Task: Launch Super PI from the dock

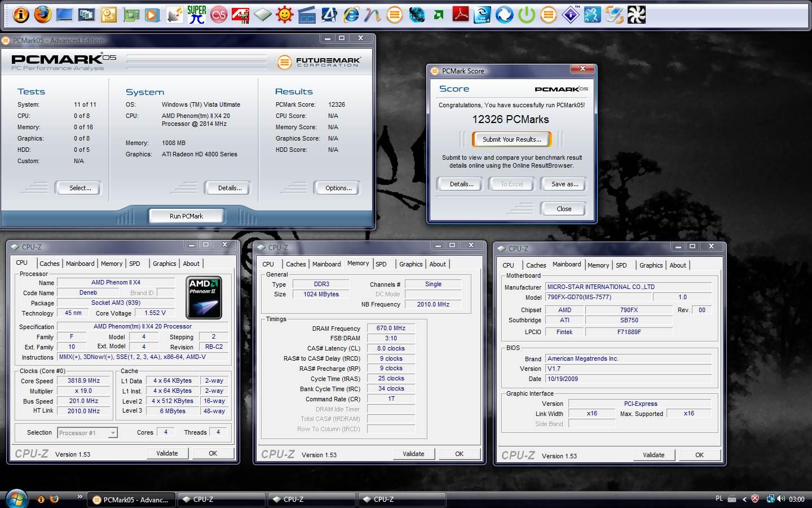Action: [196, 14]
